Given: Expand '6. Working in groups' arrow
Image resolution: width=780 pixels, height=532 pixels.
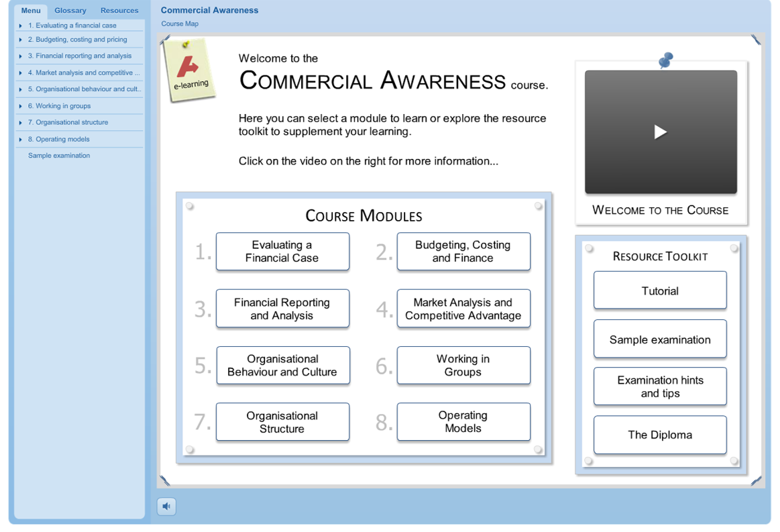Looking at the screenshot, I should [21, 106].
